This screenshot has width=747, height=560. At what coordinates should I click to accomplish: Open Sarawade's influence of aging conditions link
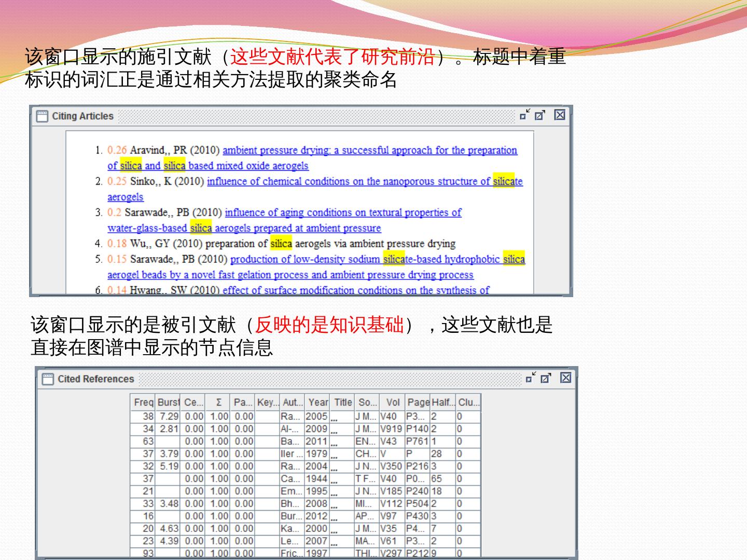tap(342, 213)
